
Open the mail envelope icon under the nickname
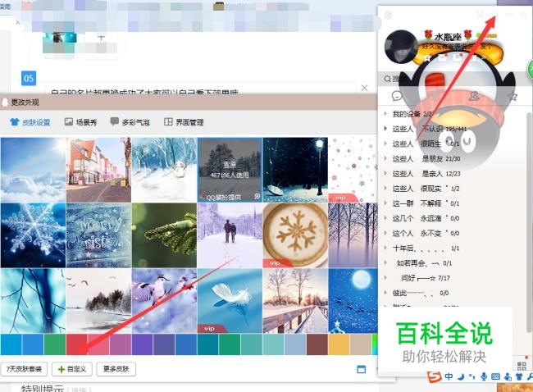[x=443, y=57]
